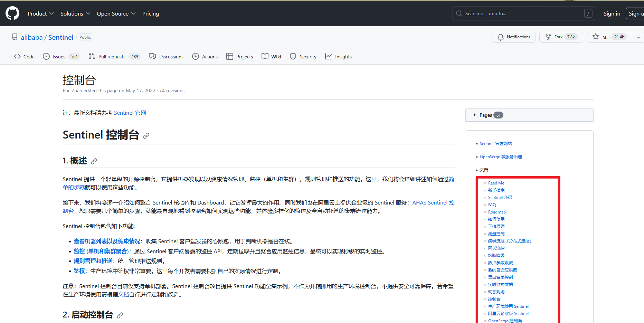This screenshot has height=323, width=644.
Task: Click anchor icon beside 1. 概述 heading
Action: (94, 161)
